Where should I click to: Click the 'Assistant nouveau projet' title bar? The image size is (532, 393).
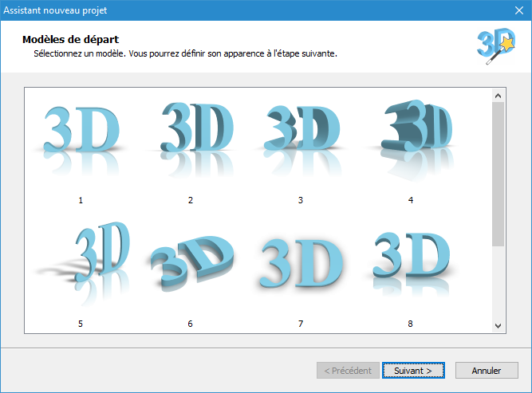click(x=239, y=10)
